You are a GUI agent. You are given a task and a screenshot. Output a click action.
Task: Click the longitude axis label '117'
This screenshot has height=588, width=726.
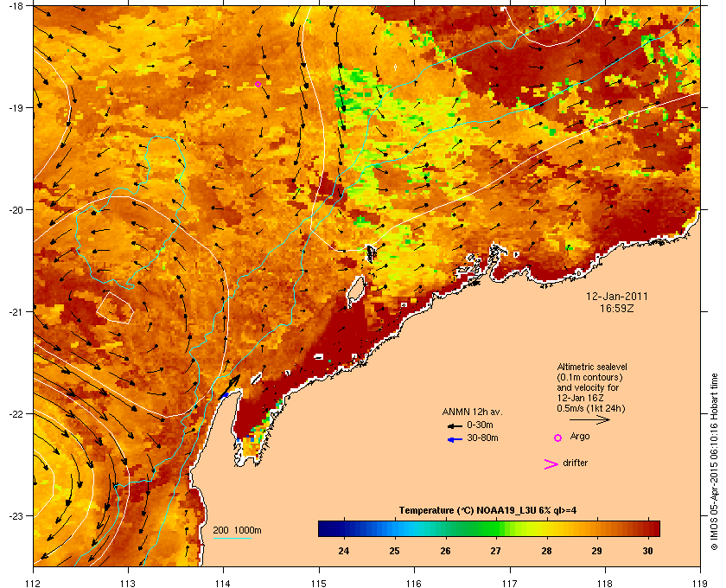[x=510, y=584]
